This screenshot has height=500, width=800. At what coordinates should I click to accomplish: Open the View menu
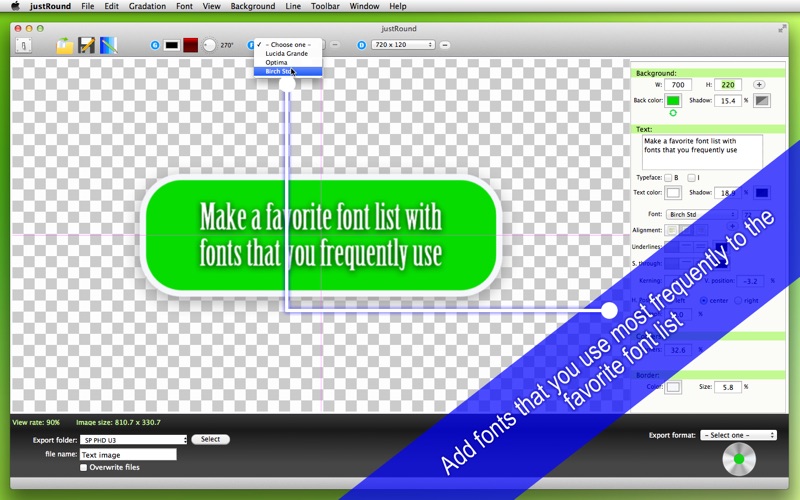pyautogui.click(x=211, y=6)
